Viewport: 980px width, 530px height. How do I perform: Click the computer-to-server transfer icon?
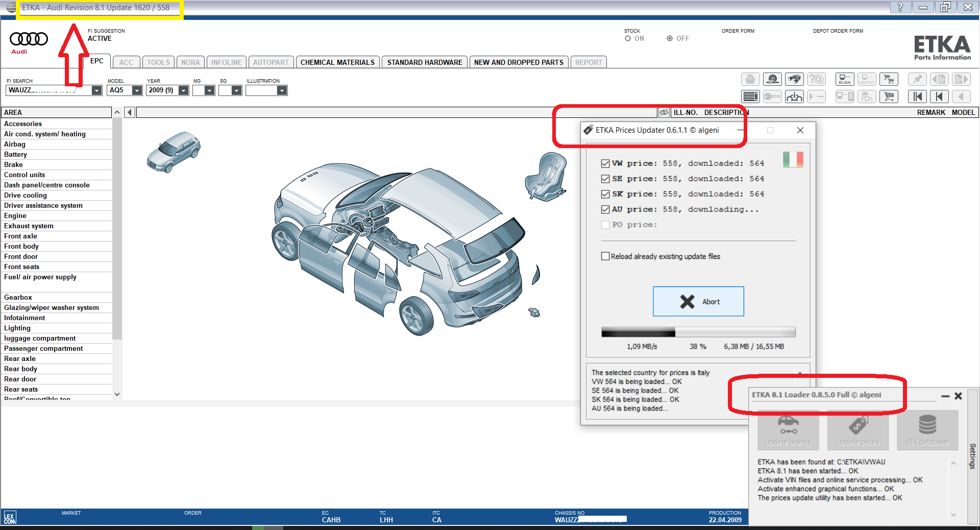click(x=845, y=97)
